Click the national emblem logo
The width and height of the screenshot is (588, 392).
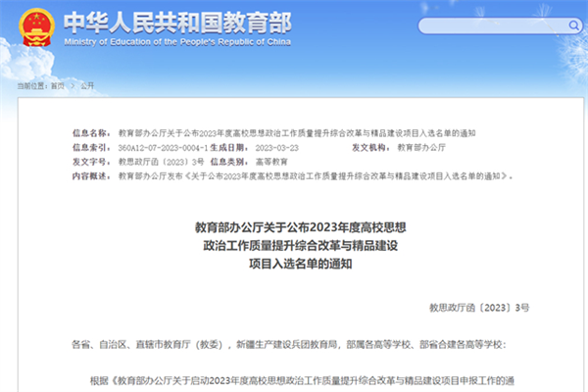click(37, 27)
